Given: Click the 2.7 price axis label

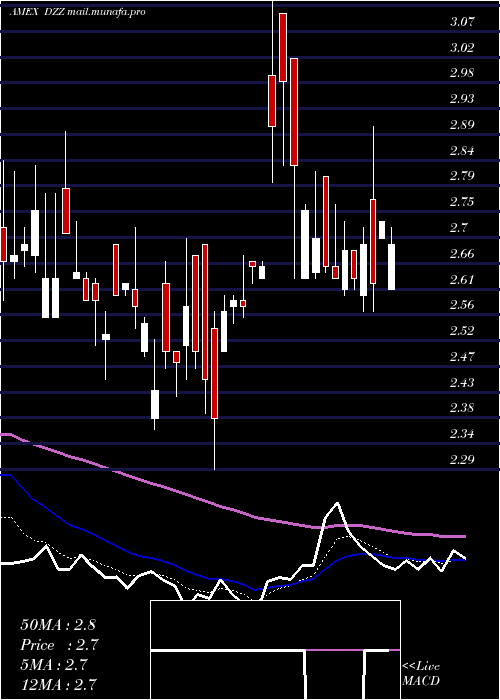Looking at the screenshot, I should [x=458, y=228].
